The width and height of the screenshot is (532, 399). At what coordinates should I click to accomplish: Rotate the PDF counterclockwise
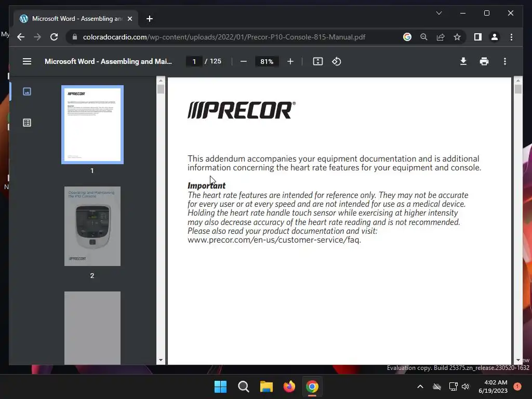(x=336, y=61)
